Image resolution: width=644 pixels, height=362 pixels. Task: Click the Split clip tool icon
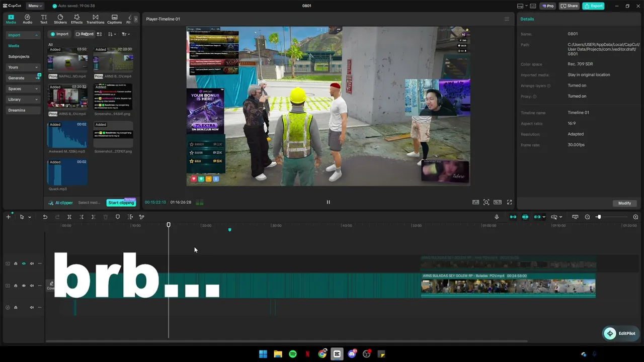pyautogui.click(x=69, y=217)
